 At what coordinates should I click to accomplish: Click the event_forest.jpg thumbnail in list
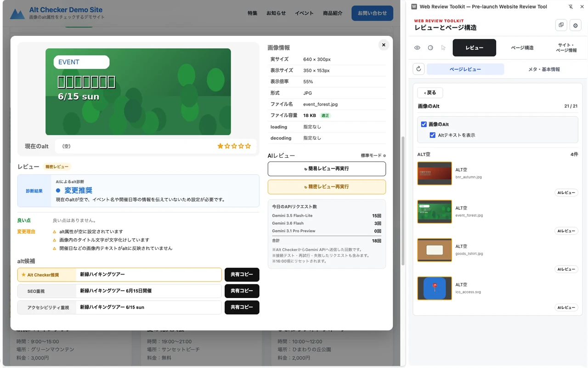click(x=435, y=212)
